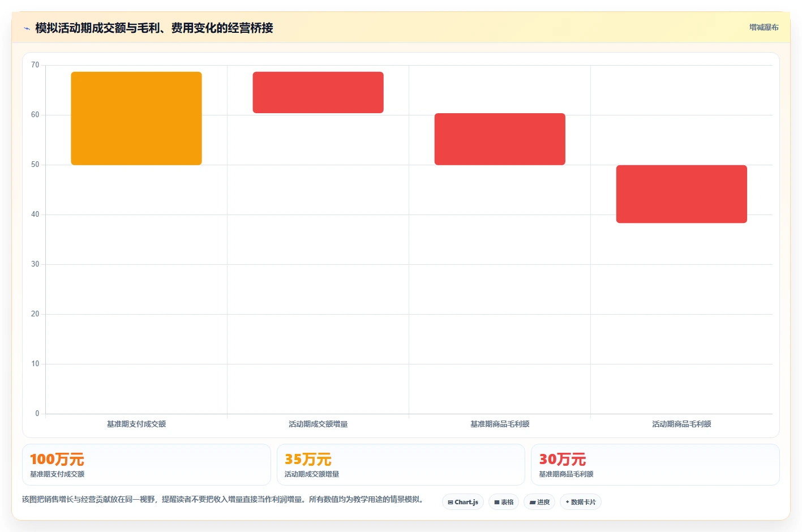Open the 35万元 stat card

pyautogui.click(x=401, y=465)
